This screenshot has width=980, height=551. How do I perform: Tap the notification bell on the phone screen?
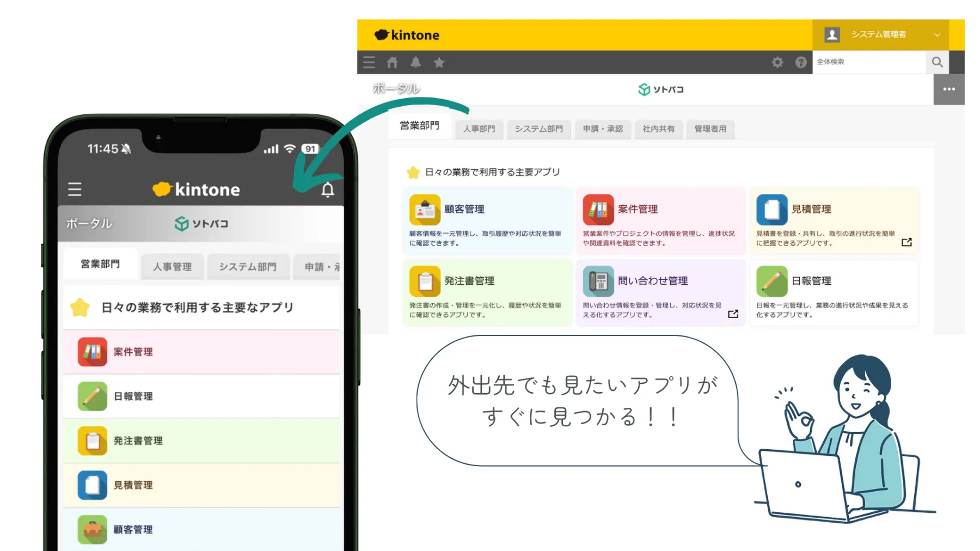coord(328,191)
